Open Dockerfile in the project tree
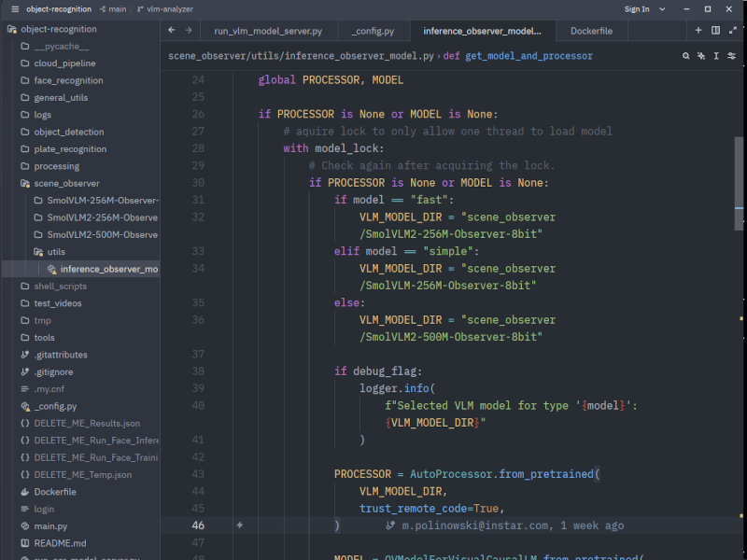747x560 pixels. pos(80,492)
